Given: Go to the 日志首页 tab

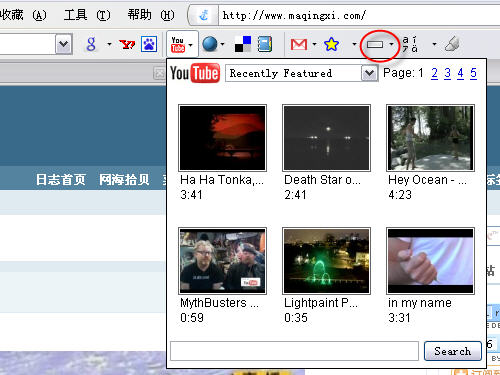Looking at the screenshot, I should 61,180.
